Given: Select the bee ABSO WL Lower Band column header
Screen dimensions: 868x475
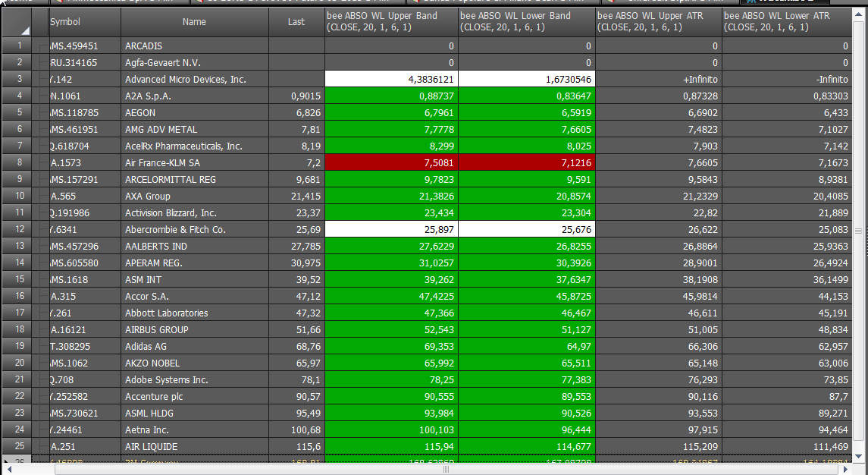Looking at the screenshot, I should pyautogui.click(x=527, y=22).
